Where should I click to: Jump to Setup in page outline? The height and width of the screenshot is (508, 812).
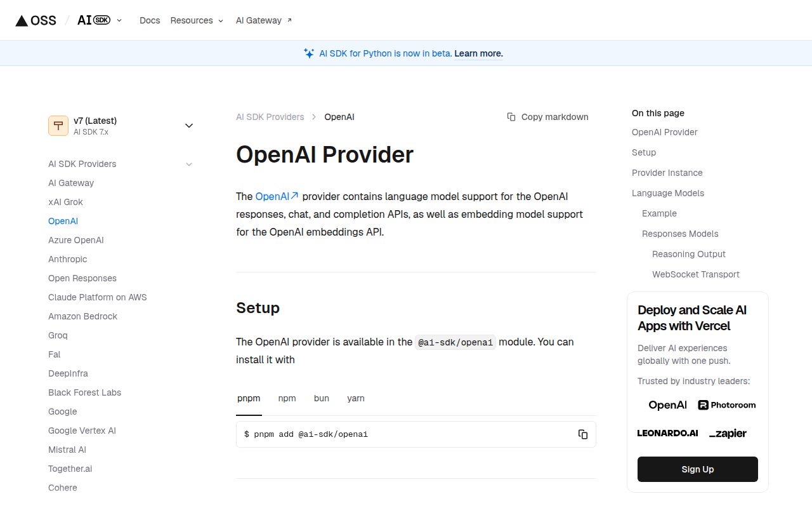644,152
